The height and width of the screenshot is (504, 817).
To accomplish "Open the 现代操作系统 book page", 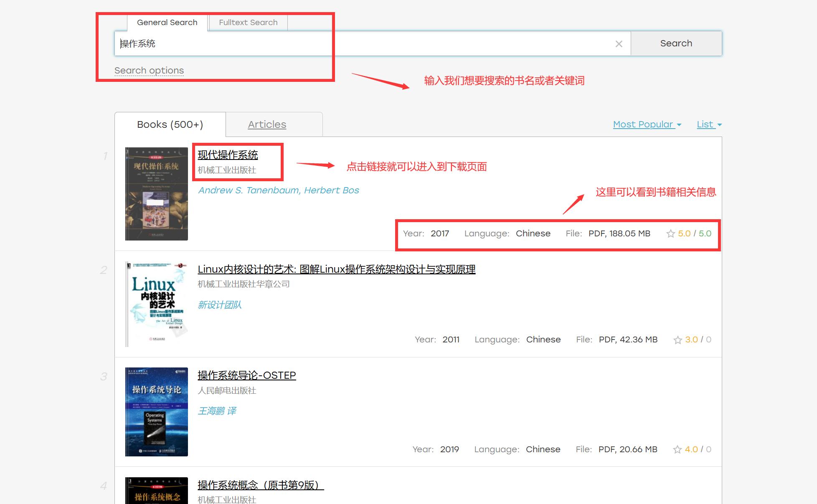I will tap(228, 154).
